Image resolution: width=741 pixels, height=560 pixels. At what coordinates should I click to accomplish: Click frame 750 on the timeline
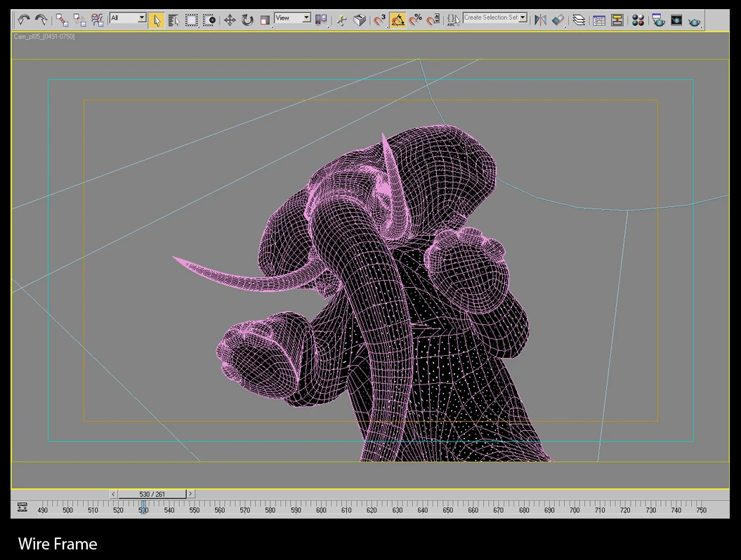coord(701,510)
